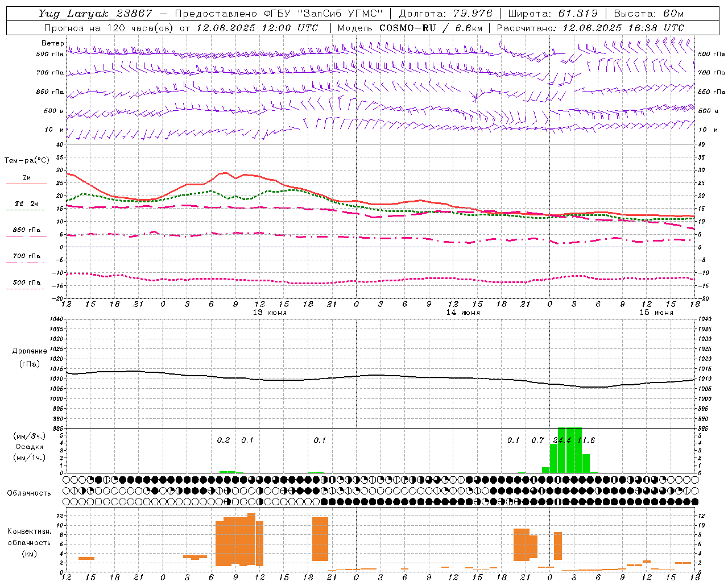Click the 850 гПа temperature legend entry
This screenshot has width=728, height=582.
(x=27, y=230)
